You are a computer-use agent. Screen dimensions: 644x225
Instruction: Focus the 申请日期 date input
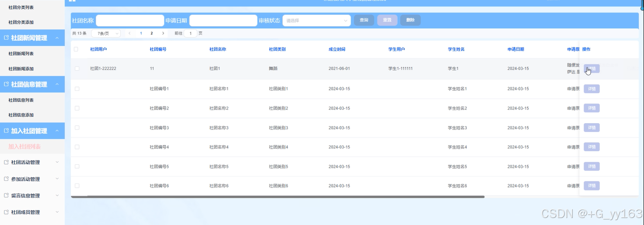223,21
